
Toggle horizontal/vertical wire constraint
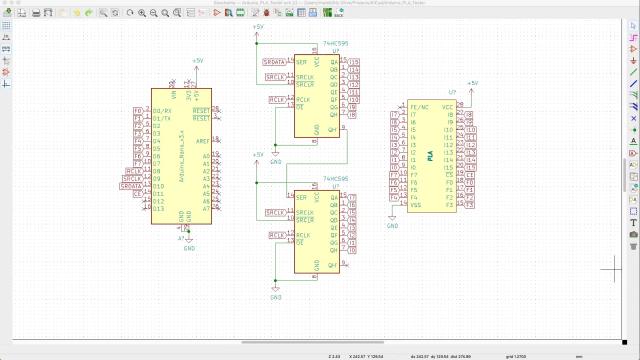click(6, 84)
